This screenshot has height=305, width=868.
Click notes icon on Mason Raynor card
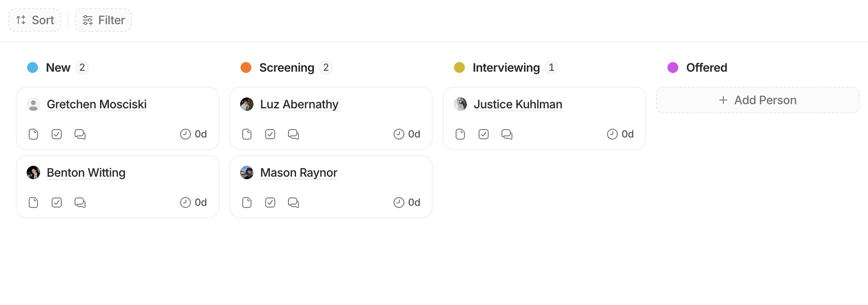click(x=247, y=203)
